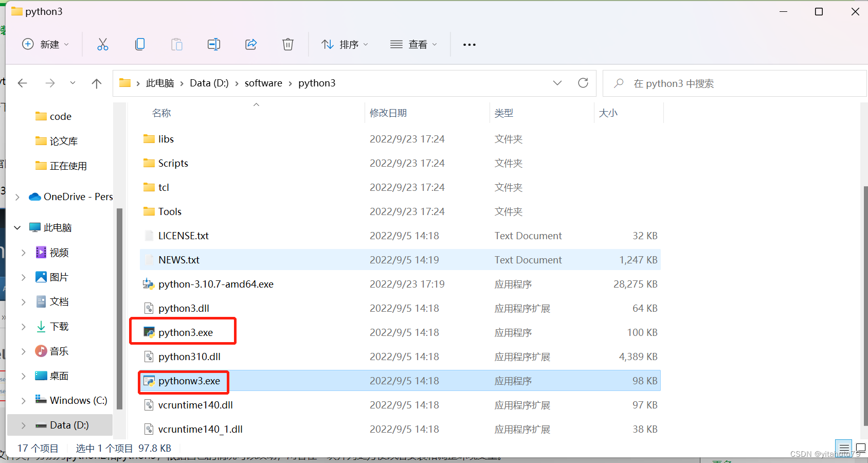
Task: Click the OneDrive cloud icon in sidebar
Action: point(35,197)
